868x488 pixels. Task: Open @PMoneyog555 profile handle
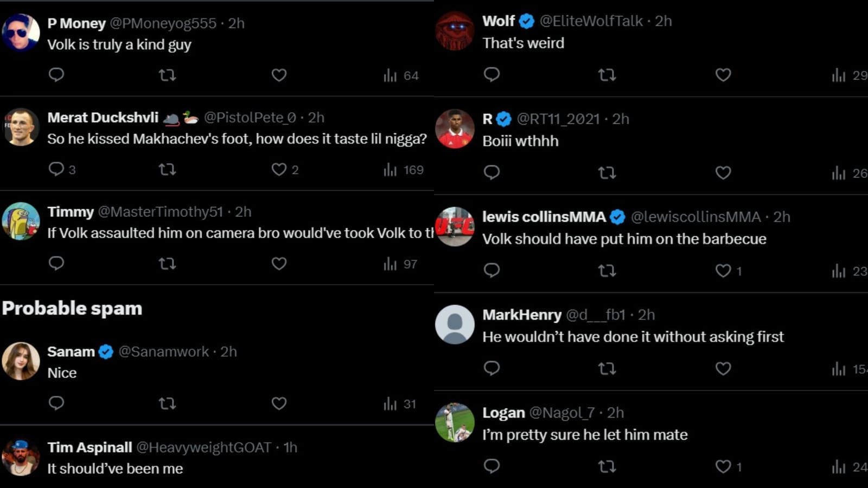point(163,23)
